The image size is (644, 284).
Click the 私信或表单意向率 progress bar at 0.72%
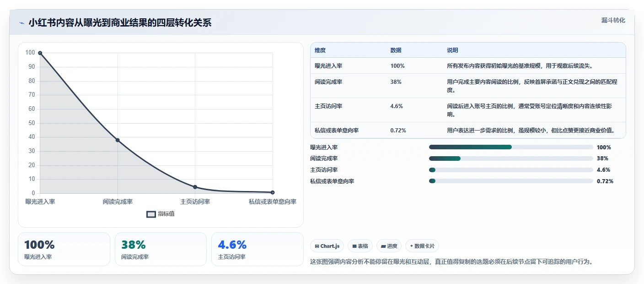pos(511,181)
